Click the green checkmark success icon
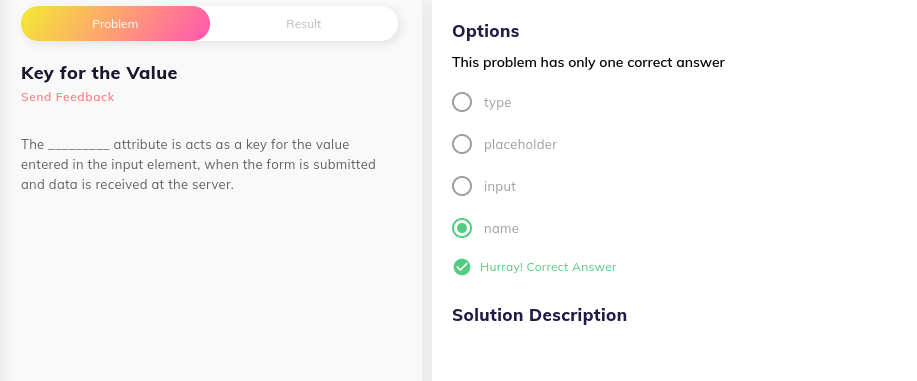This screenshot has width=917, height=381. click(x=462, y=267)
